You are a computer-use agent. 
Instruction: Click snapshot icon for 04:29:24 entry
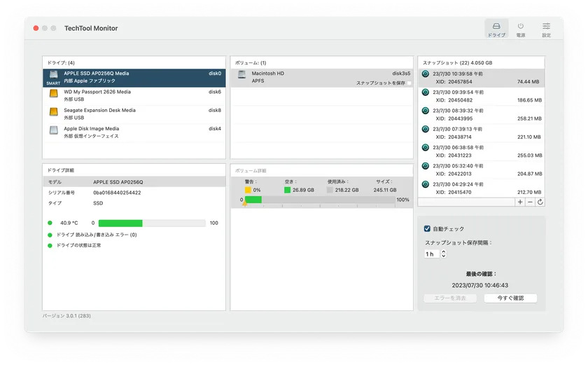[426, 184]
